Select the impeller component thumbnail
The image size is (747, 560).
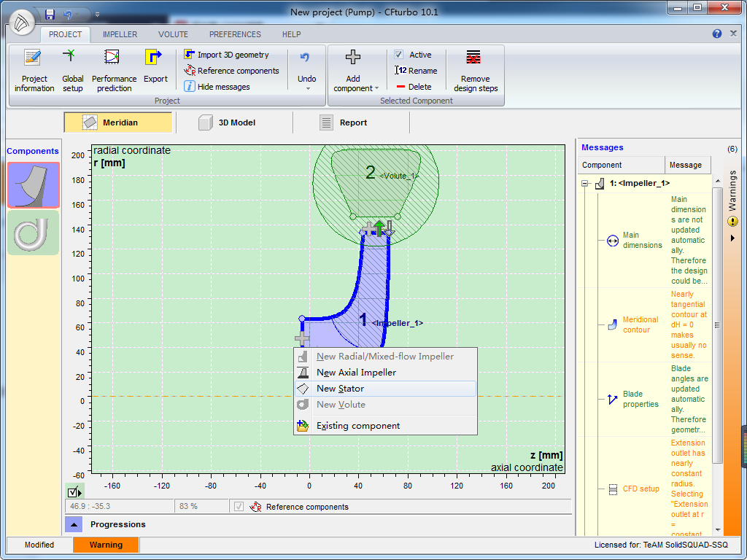click(34, 185)
